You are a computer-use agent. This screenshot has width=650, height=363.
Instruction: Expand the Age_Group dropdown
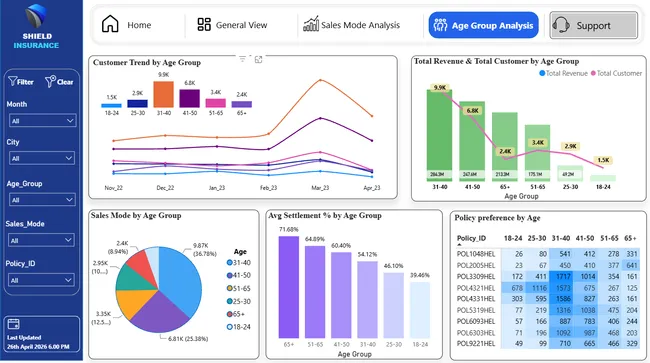click(42, 200)
